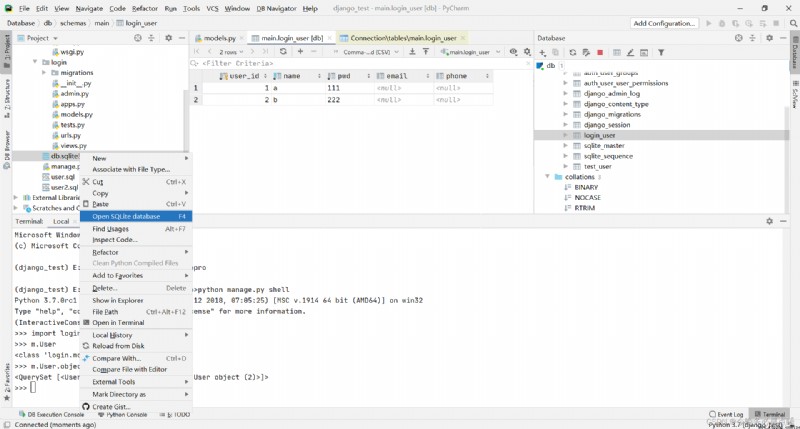Screen dimensions: 800x429
Task: Open table editor icon in Database toolbar
Action: point(617,53)
